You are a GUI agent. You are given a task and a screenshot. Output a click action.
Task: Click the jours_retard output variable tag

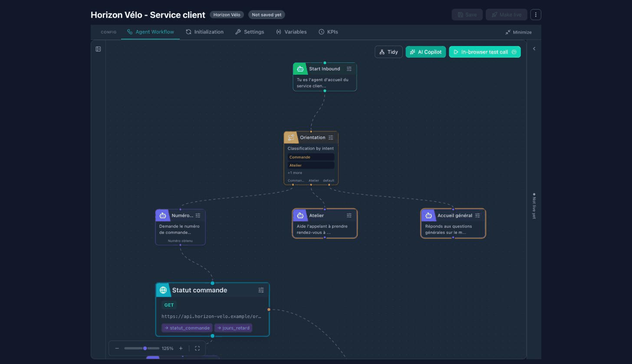coord(233,328)
